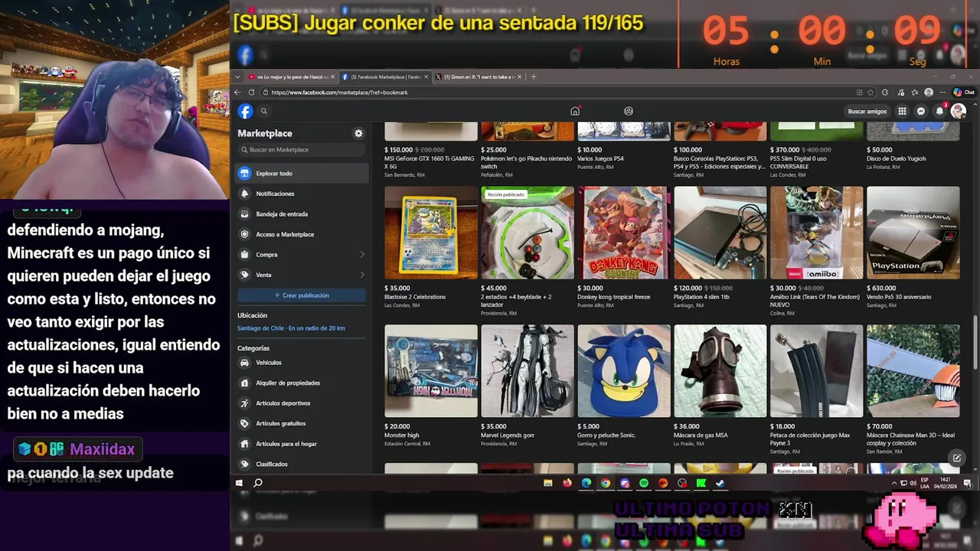Select Explorar todo in sidebar
Image resolution: width=980 pixels, height=551 pixels.
pos(302,174)
